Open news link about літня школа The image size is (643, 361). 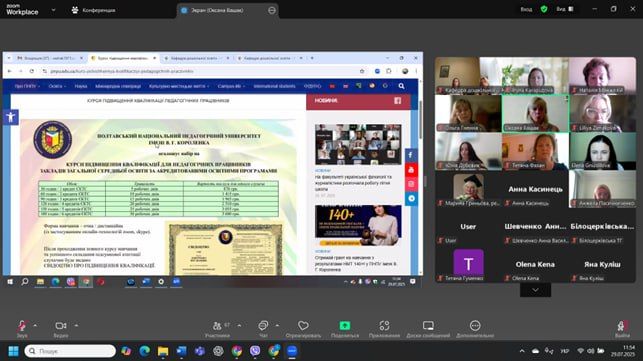coord(353,183)
